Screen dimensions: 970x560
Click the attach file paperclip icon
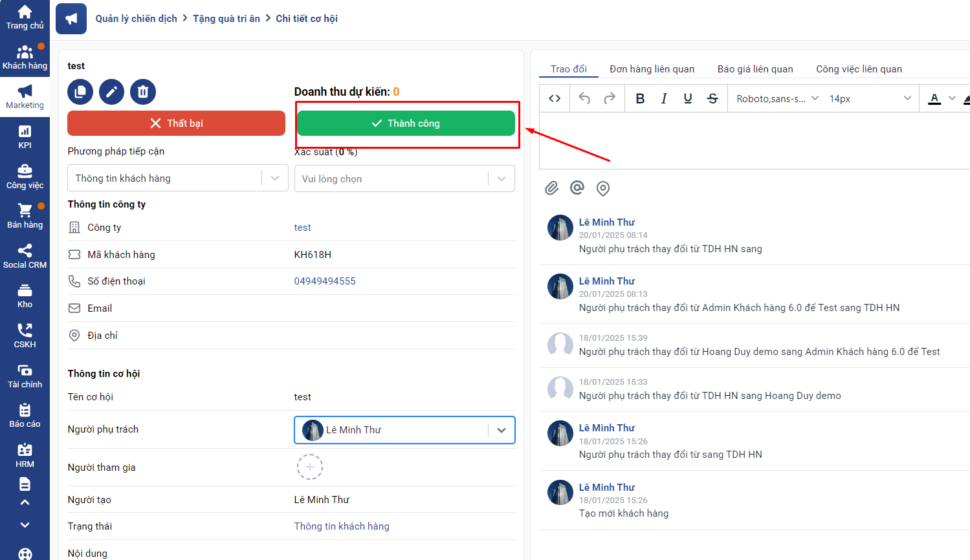coord(551,188)
